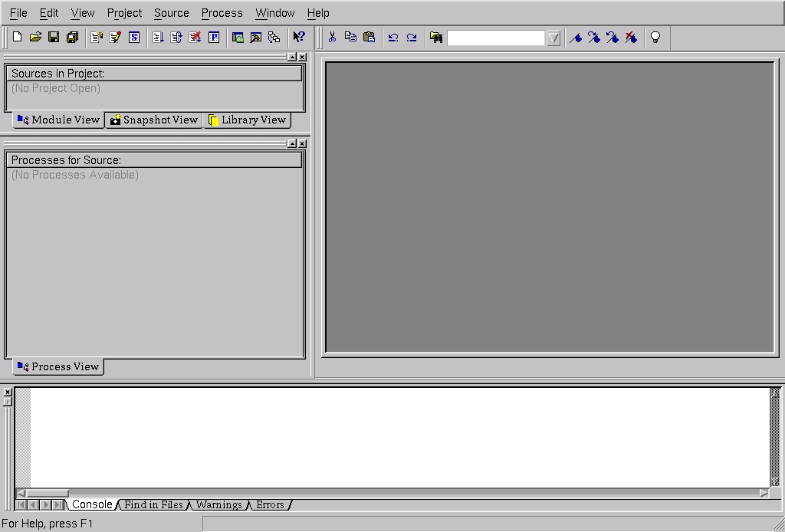Open the Project menu

point(124,13)
